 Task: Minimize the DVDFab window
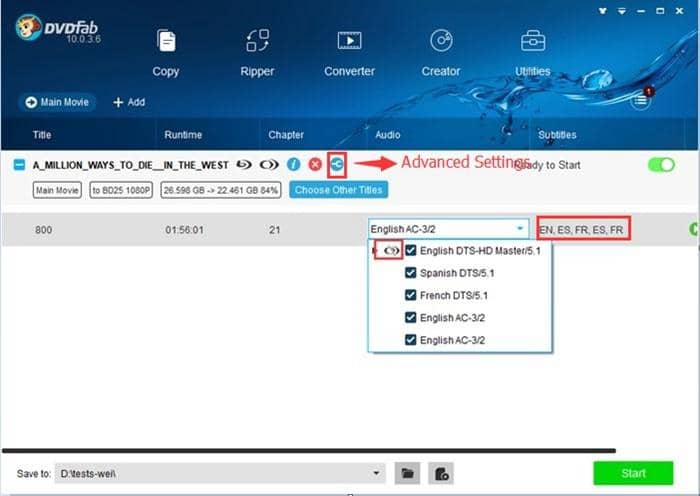641,11
